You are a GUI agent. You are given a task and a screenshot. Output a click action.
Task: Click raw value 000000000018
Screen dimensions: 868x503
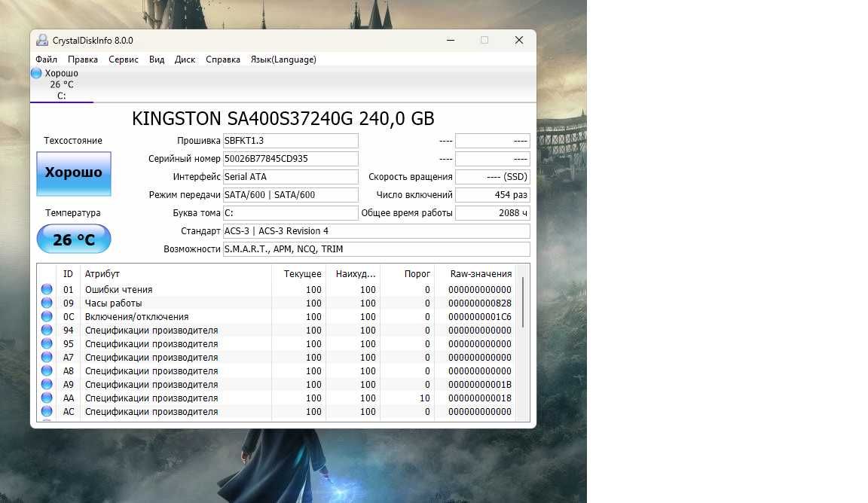click(480, 398)
